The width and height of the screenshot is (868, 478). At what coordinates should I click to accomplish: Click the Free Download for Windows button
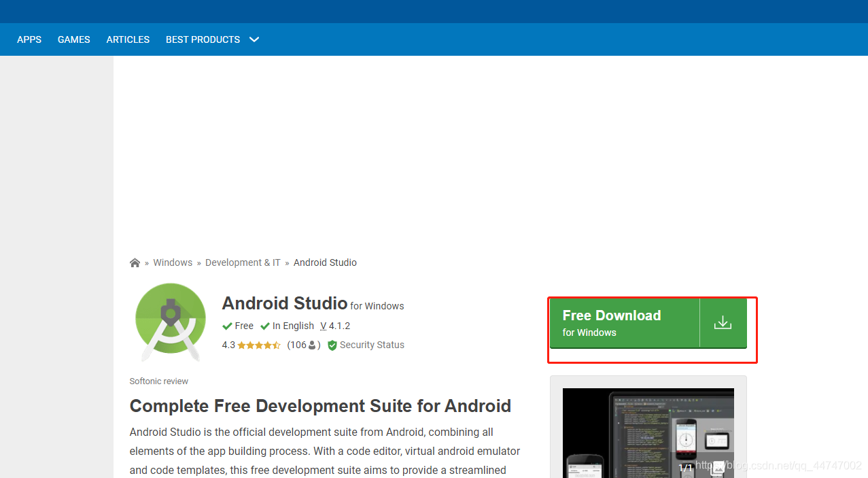click(624, 323)
